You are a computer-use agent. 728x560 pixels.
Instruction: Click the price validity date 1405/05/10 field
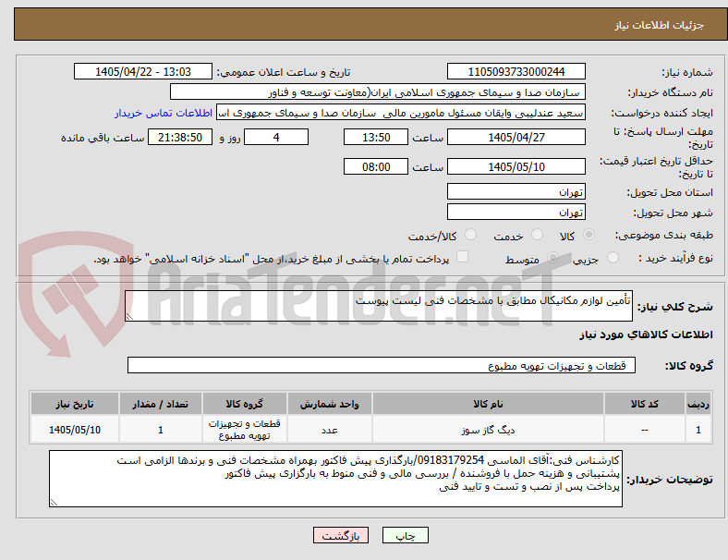point(516,166)
